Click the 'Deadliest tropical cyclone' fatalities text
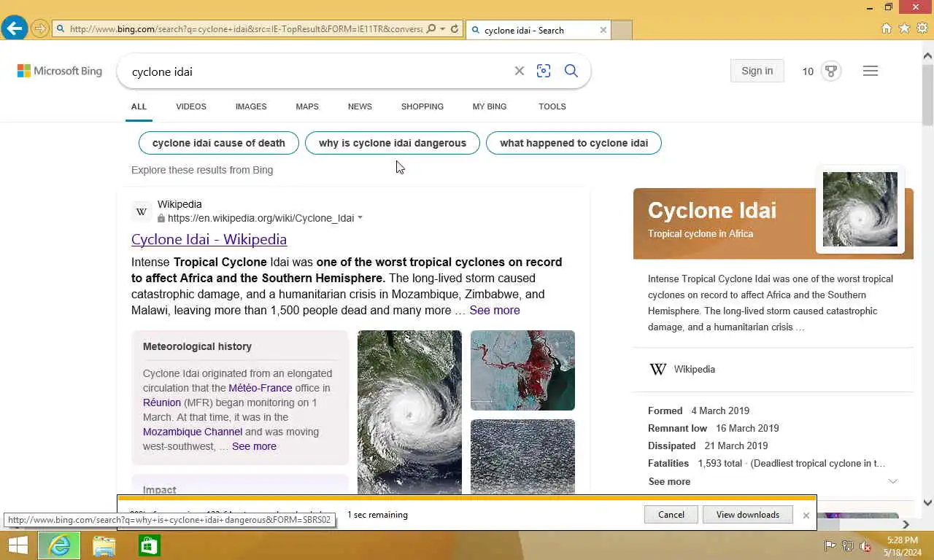Viewport: 934px width, 560px height. coord(817,463)
